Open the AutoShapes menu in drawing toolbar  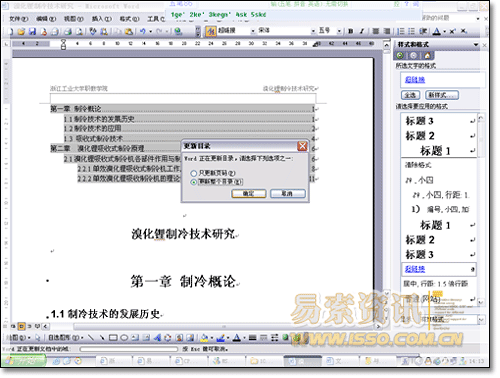(x=66, y=338)
